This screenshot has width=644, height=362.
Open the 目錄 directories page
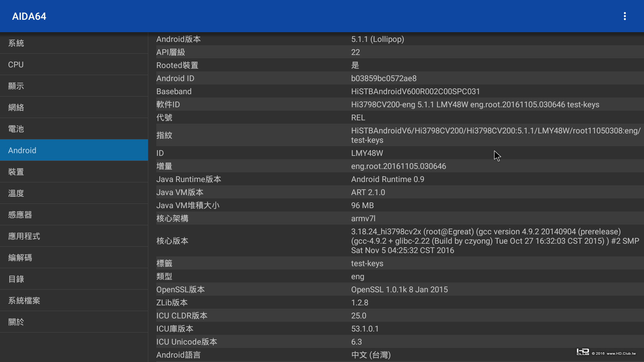[74, 279]
